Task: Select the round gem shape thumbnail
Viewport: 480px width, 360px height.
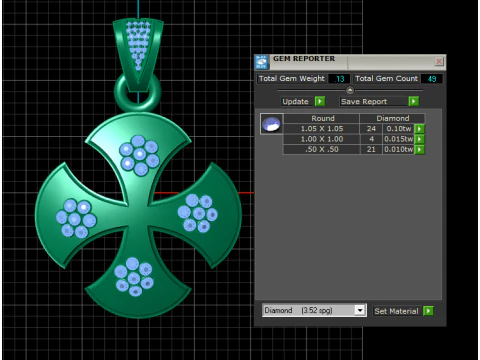Action: (272, 124)
